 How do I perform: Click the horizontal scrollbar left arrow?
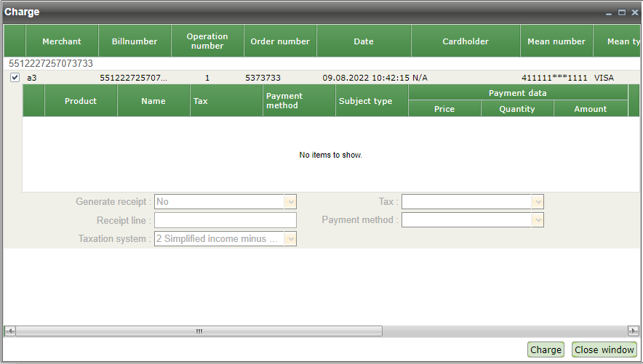(x=9, y=331)
